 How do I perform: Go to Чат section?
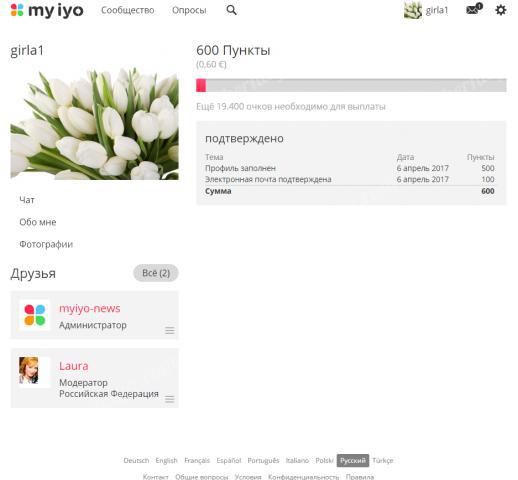pos(27,200)
